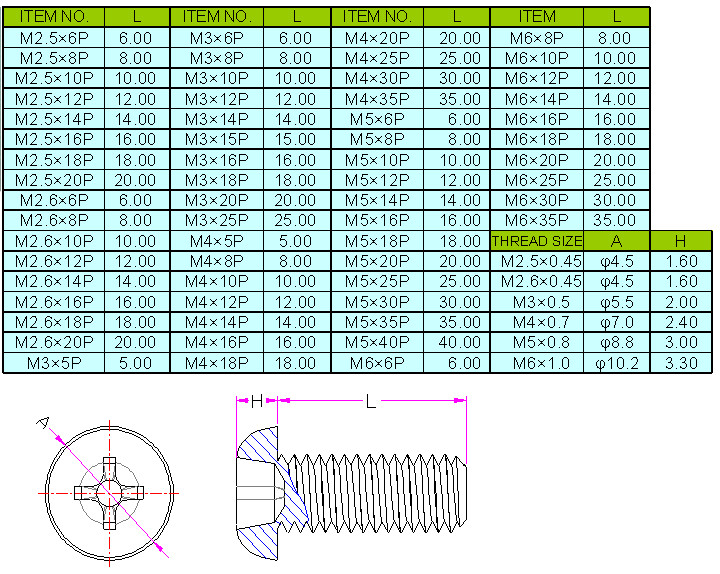720x574 pixels.
Task: Select the THREAD SIZE header cell
Action: point(537,241)
